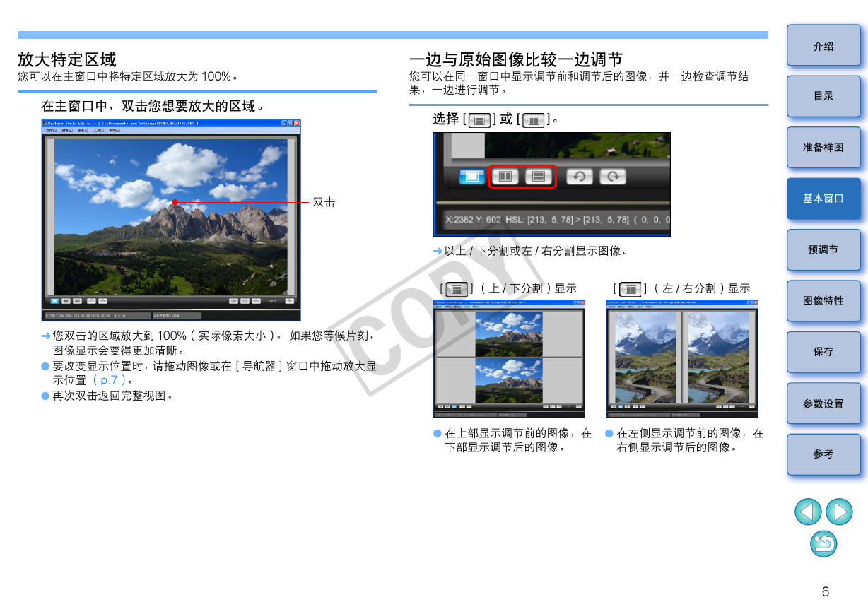The image size is (868, 614).
Task: Click rotate left icon in cloud photo window
Action: click(x=91, y=301)
